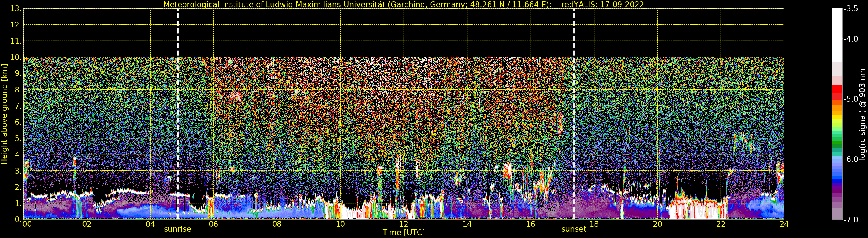Pick the deep blue segment of the colorbar

(x=837, y=181)
